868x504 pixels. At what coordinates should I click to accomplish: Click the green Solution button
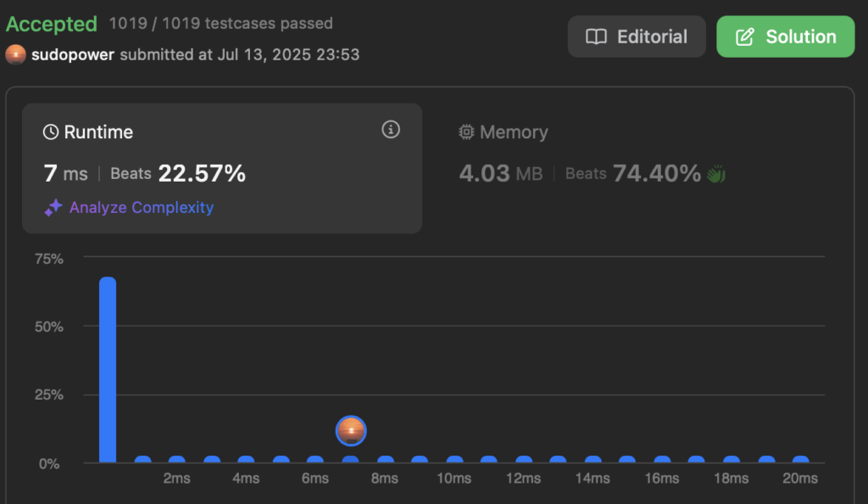pyautogui.click(x=786, y=36)
